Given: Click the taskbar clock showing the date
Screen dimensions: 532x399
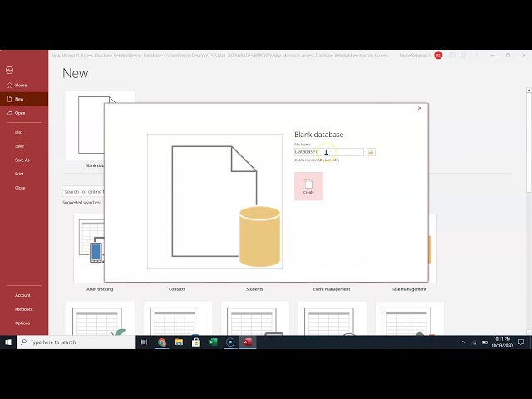Looking at the screenshot, I should pyautogui.click(x=502, y=342).
